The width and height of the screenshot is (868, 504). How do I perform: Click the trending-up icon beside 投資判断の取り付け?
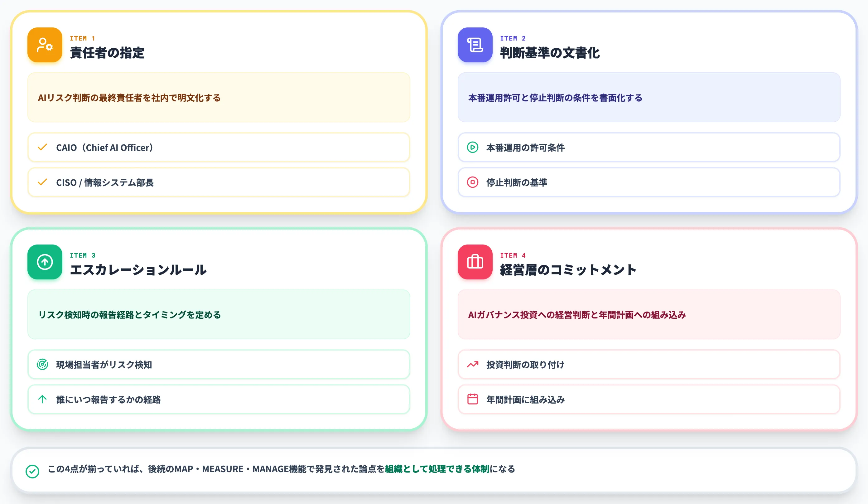tap(473, 365)
